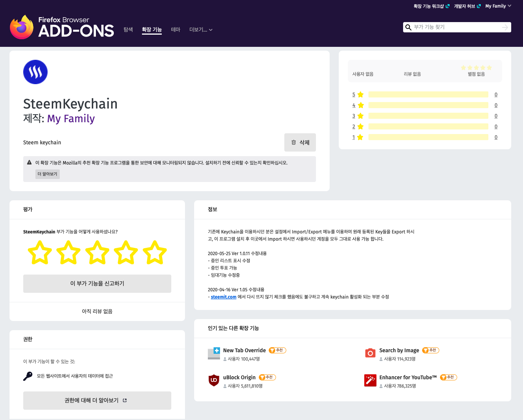Open 확장 기능 워크샵 link
The image size is (523, 420).
tap(432, 6)
